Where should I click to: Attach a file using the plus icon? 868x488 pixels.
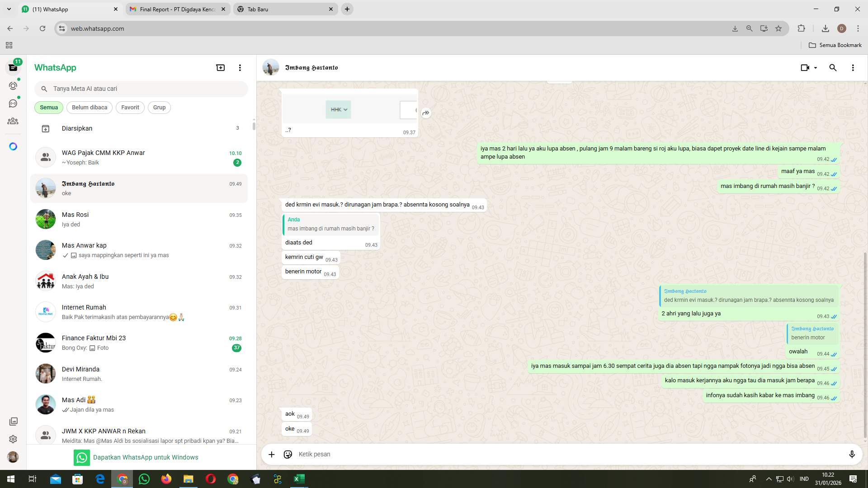point(271,454)
